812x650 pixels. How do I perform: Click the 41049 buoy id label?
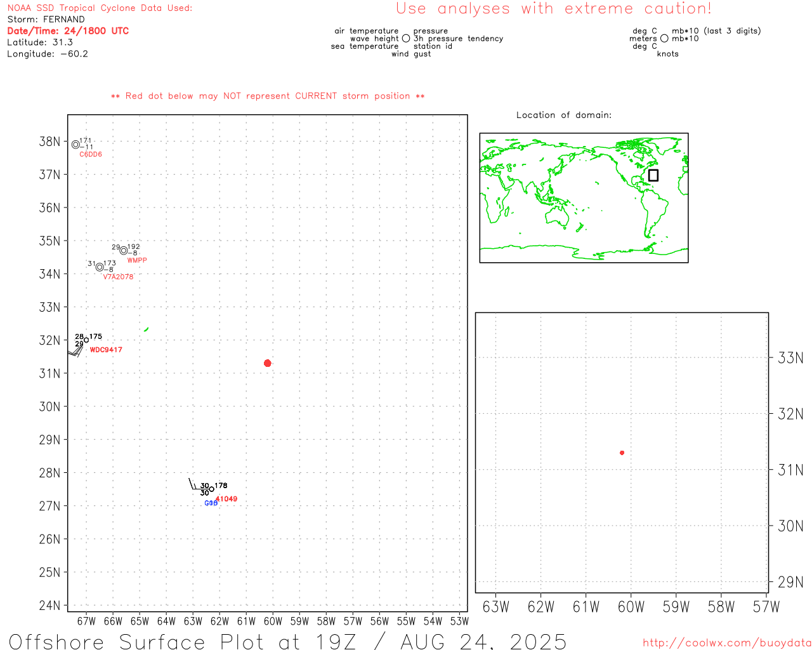coord(227,499)
